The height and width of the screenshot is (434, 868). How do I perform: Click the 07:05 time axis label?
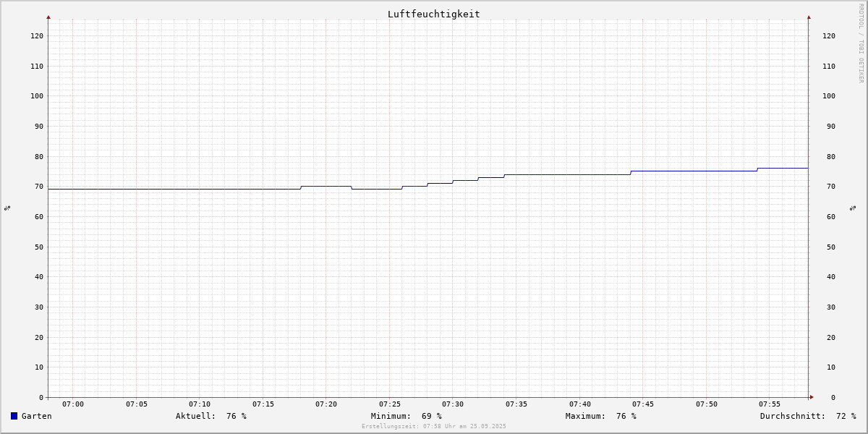pos(137,404)
